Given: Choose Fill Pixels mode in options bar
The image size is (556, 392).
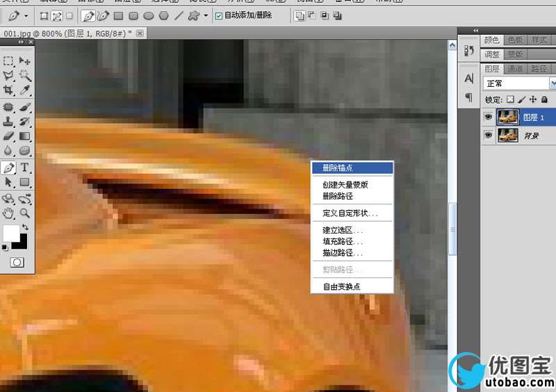Looking at the screenshot, I should [69, 15].
